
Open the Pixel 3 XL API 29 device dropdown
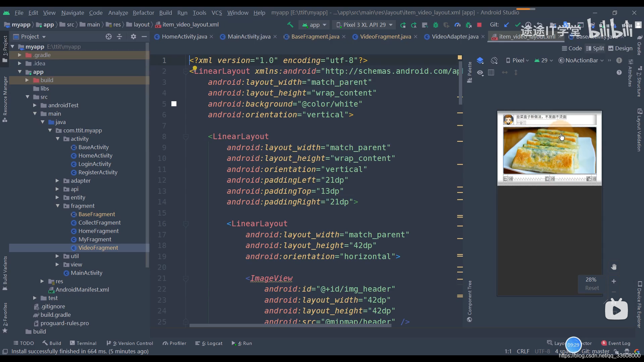(364, 25)
